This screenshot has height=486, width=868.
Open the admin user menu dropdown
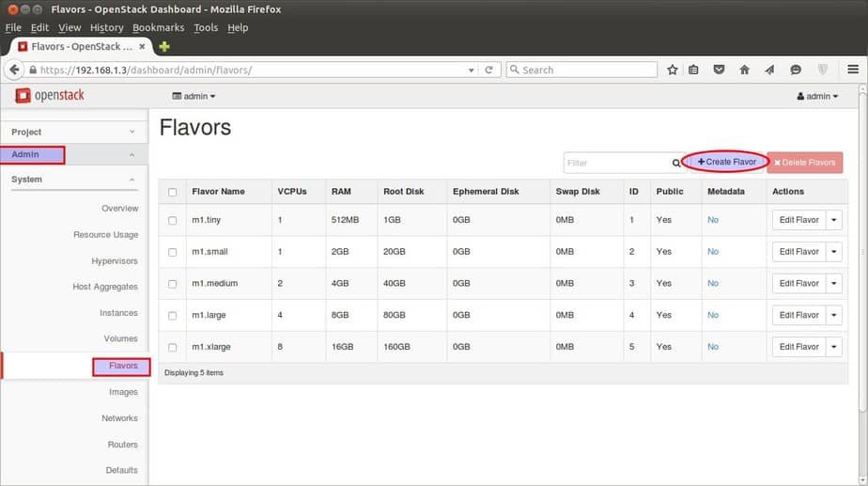[817, 97]
